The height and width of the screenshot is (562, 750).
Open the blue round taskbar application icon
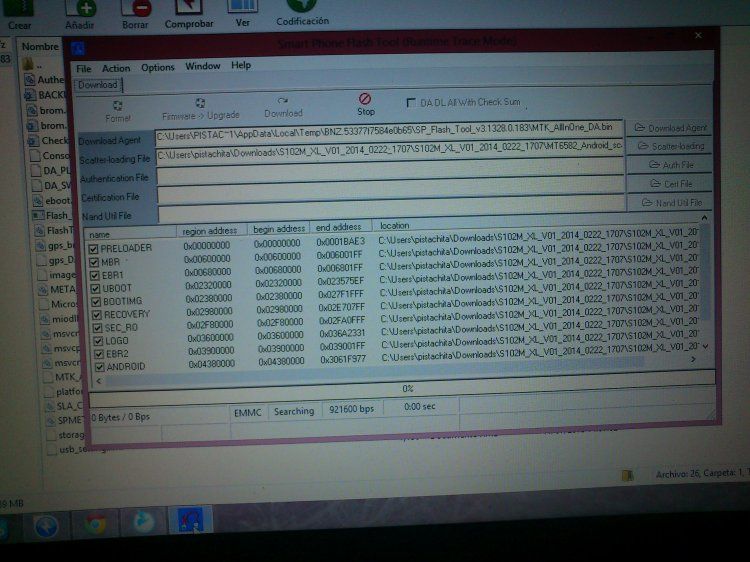pyautogui.click(x=143, y=522)
